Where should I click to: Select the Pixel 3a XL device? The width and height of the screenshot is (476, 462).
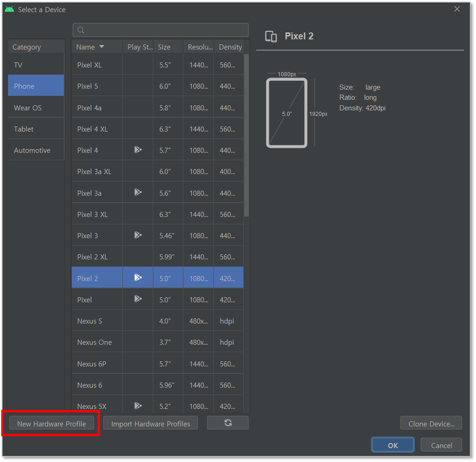pyautogui.click(x=94, y=171)
